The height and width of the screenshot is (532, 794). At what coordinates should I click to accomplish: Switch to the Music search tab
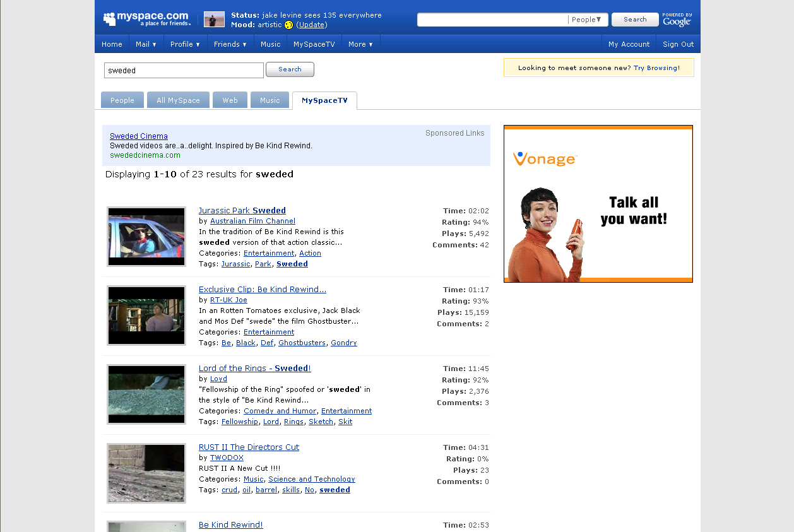click(x=270, y=100)
